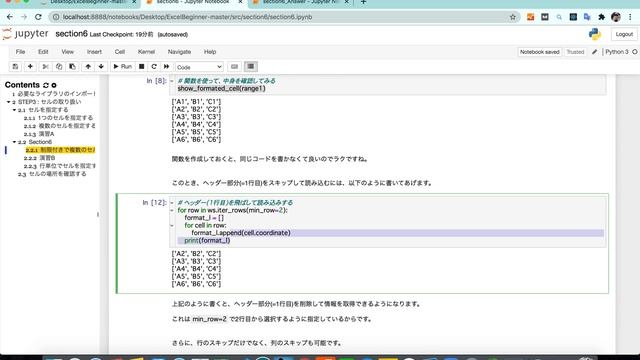Image resolution: width=640 pixels, height=360 pixels.
Task: Open the Google Translate extension icon
Action: click(x=587, y=17)
